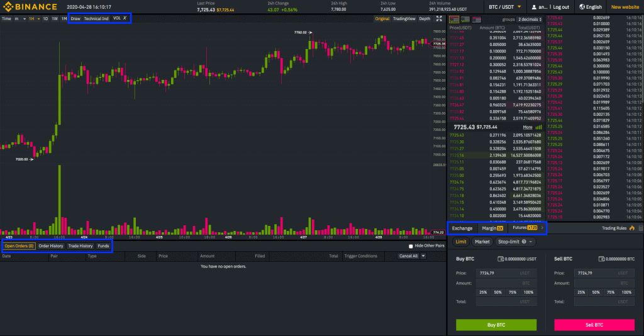Open the 1H interval dropdown arrow

38,18
